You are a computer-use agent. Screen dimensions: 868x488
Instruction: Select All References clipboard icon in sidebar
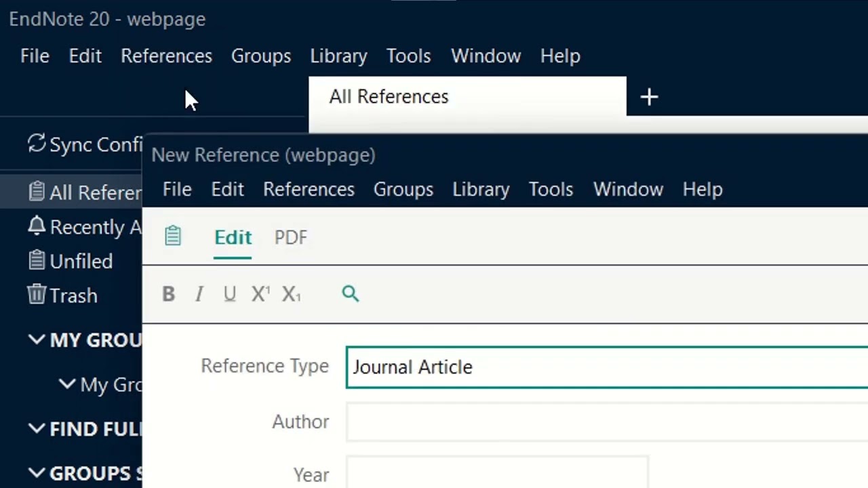point(37,192)
